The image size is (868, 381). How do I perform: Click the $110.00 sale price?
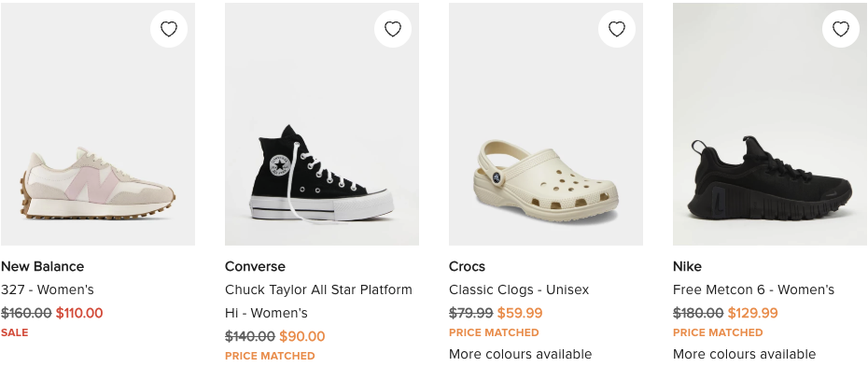click(79, 313)
